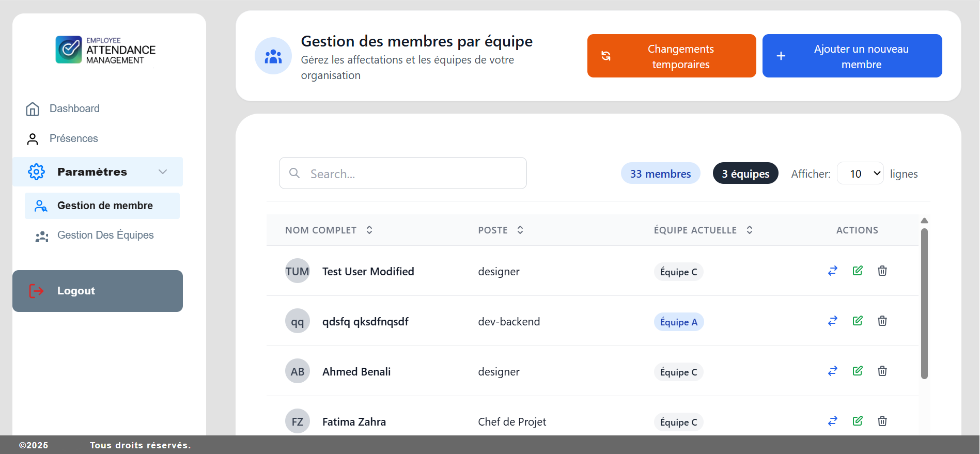Delete the Test User Modified member
Screen dimensions: 980x454
pyautogui.click(x=882, y=271)
